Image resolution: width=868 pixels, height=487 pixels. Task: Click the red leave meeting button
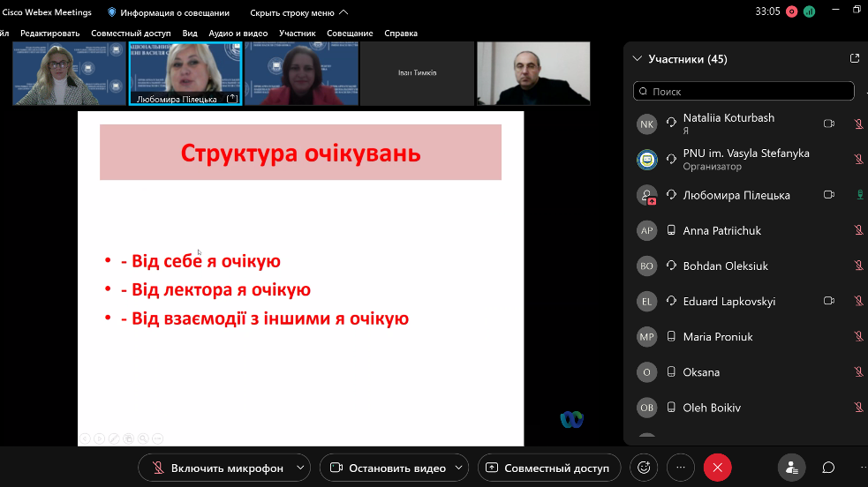click(x=717, y=468)
